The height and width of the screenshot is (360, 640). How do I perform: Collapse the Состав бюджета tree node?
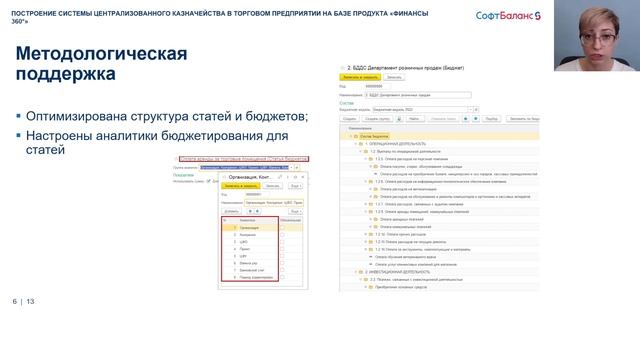pyautogui.click(x=351, y=136)
